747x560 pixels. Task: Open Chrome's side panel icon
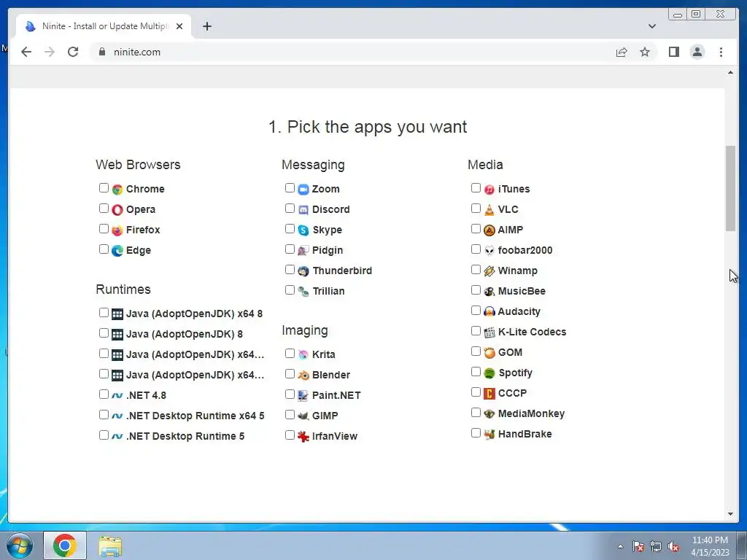pyautogui.click(x=673, y=52)
